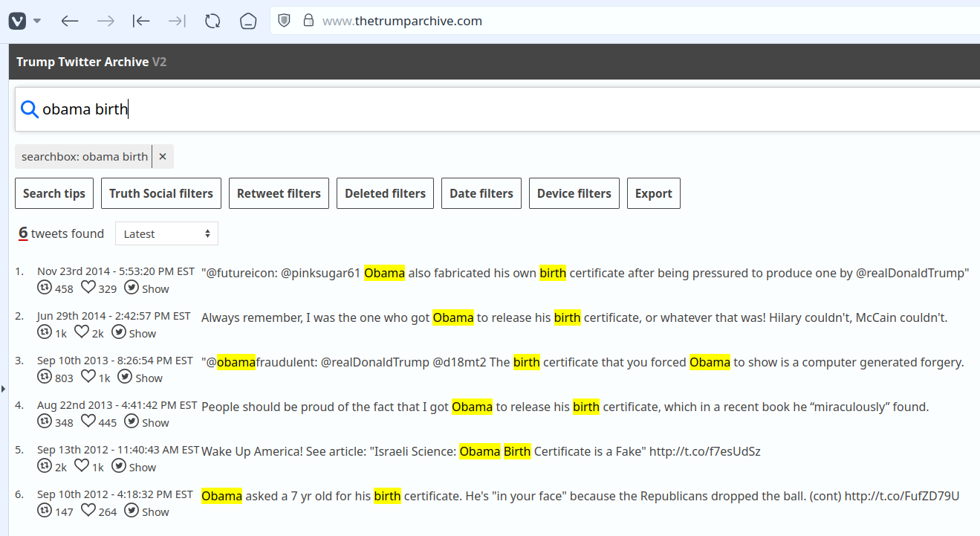Viewport: 980px width, 536px height.
Task: Click the magnifier search icon
Action: coord(29,110)
